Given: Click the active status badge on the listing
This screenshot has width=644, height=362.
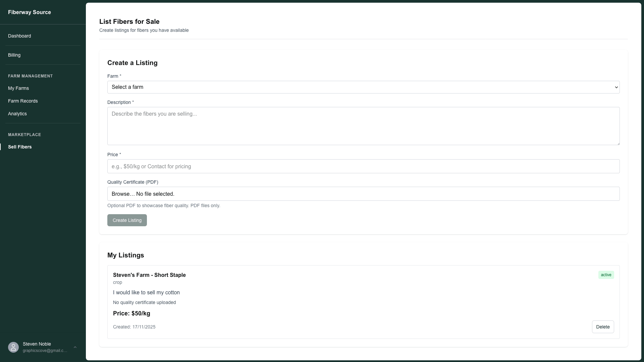Looking at the screenshot, I should (606, 275).
